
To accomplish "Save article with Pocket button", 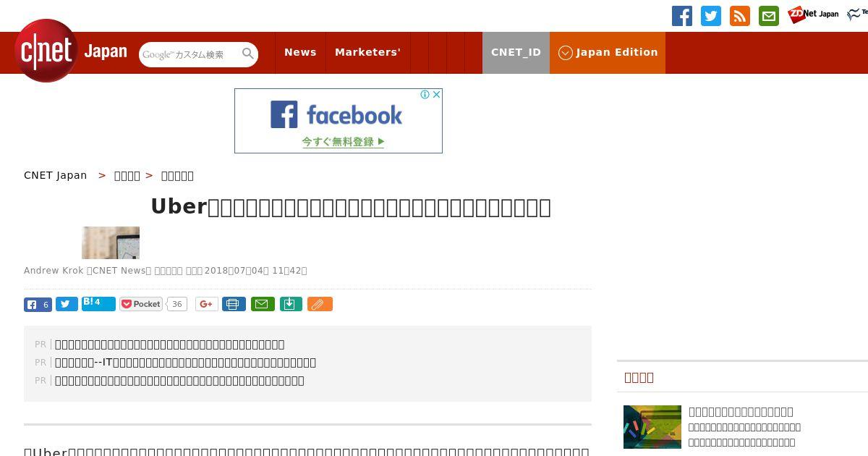I will click(x=141, y=304).
